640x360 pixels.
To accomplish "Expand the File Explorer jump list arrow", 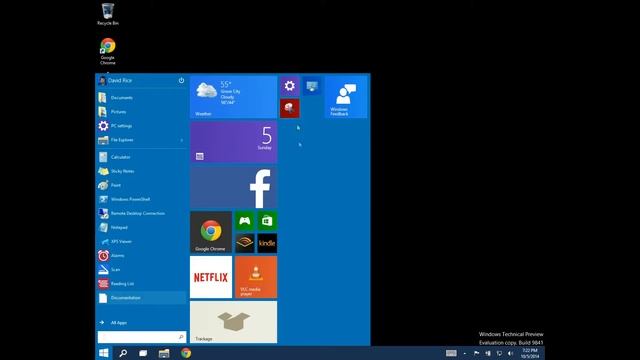I will click(182, 140).
